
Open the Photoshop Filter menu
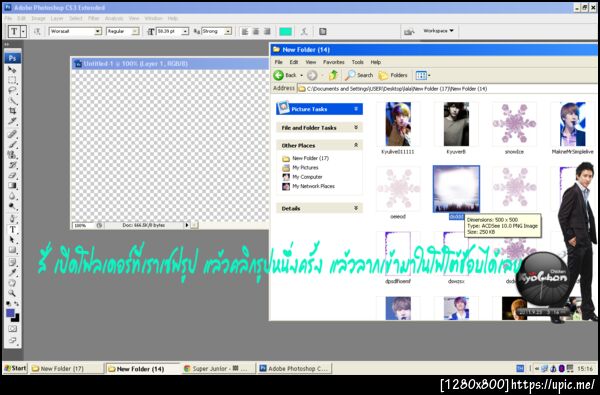[94, 18]
